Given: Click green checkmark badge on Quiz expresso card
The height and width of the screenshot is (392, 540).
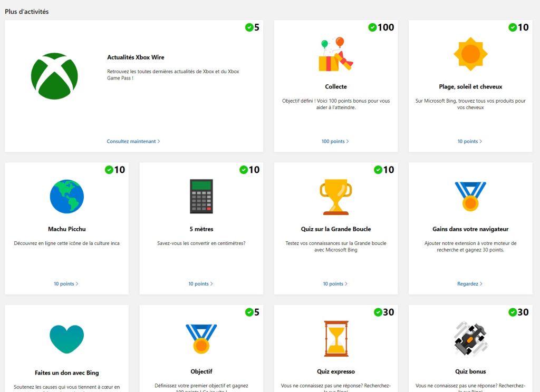Looking at the screenshot, I should coord(378,312).
